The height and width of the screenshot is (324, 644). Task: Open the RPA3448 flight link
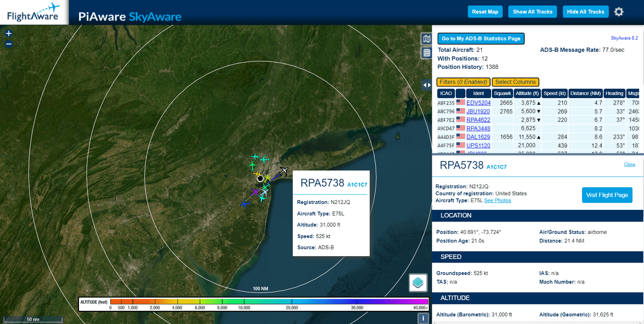tap(478, 128)
